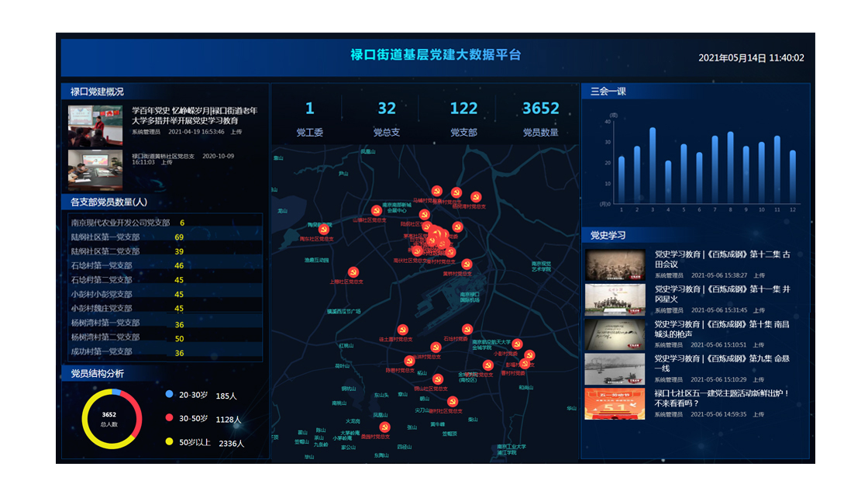The height and width of the screenshot is (498, 868).
Task: Toggle the blue 20-30岁 legend dot
Action: (169, 394)
